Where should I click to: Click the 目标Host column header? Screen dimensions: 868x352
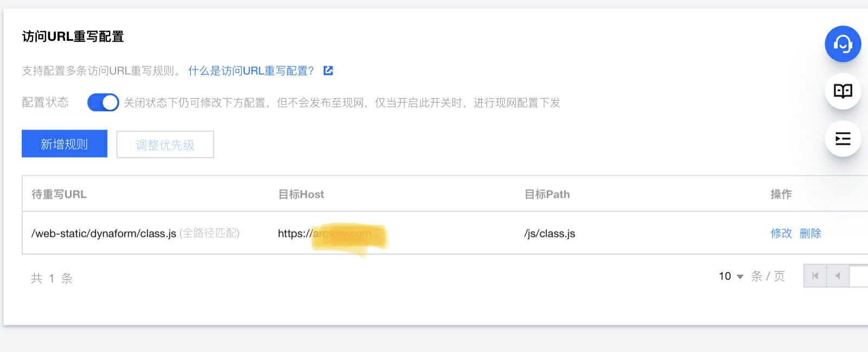[x=301, y=194]
